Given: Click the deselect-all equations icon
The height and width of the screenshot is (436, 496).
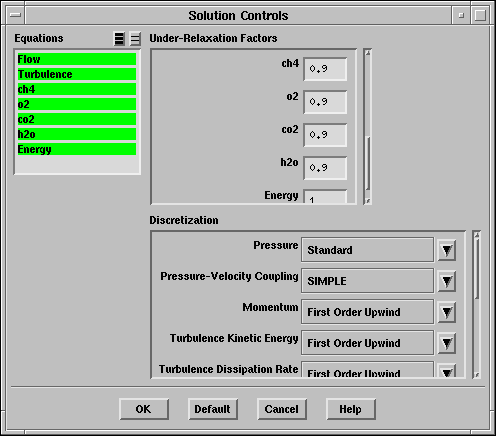Looking at the screenshot, I should 135,39.
